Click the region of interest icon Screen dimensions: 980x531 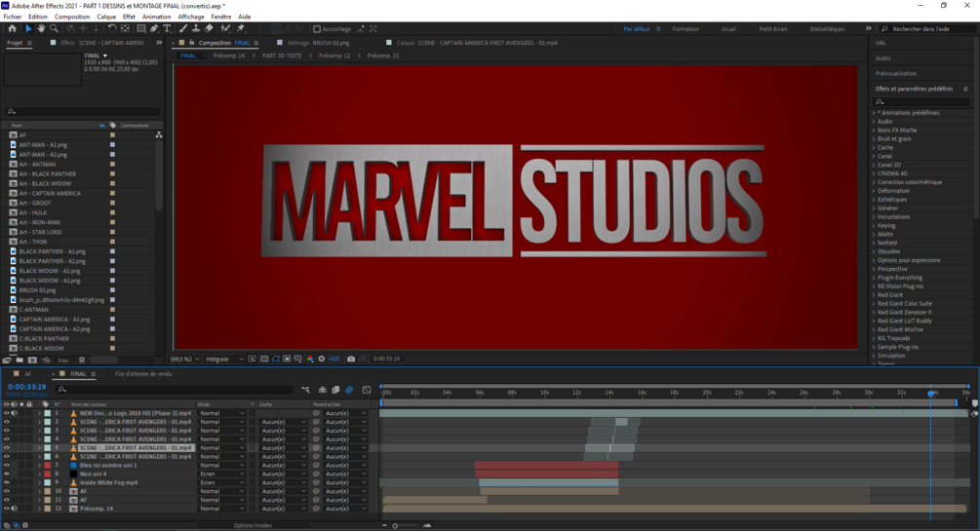287,360
